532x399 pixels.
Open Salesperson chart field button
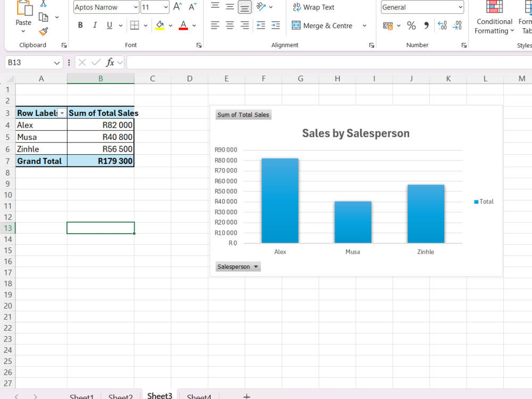click(x=238, y=267)
